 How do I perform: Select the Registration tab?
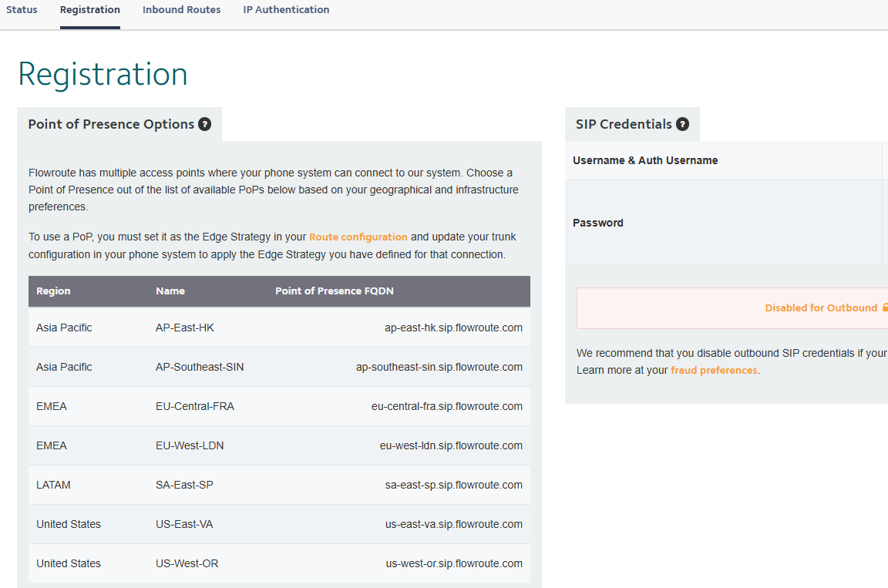pyautogui.click(x=90, y=10)
